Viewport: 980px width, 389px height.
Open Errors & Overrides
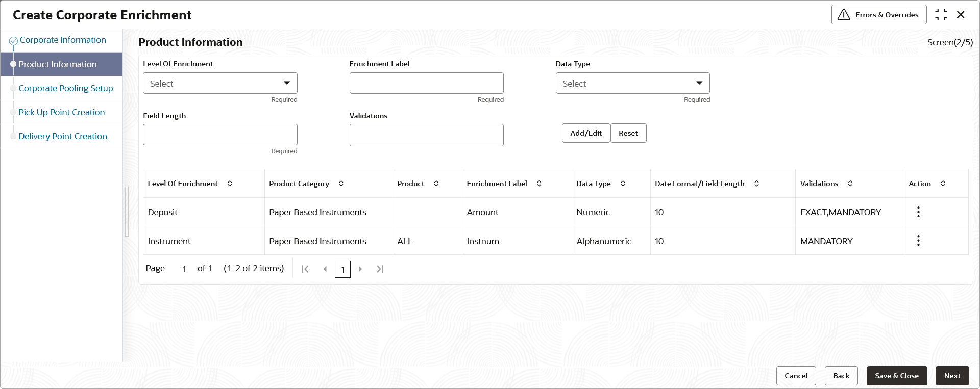pos(878,15)
